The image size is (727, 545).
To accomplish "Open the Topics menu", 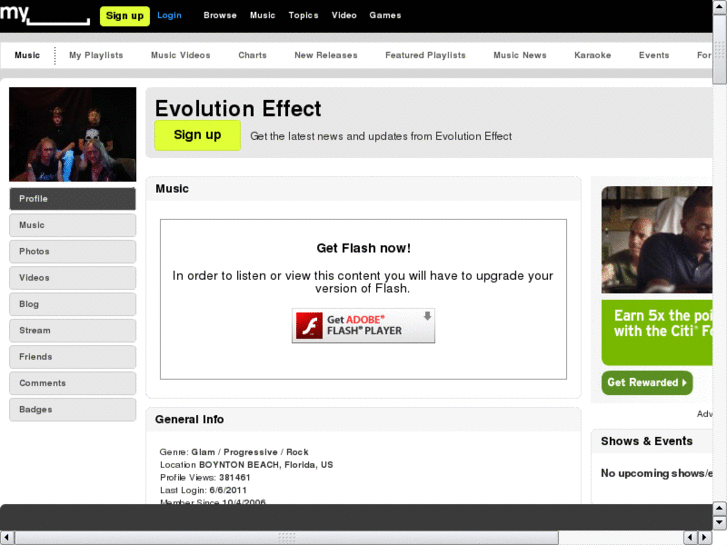I will tap(303, 15).
